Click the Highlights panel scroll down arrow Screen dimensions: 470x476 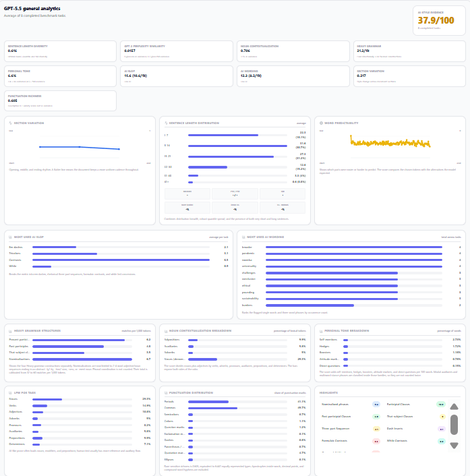coord(454,446)
